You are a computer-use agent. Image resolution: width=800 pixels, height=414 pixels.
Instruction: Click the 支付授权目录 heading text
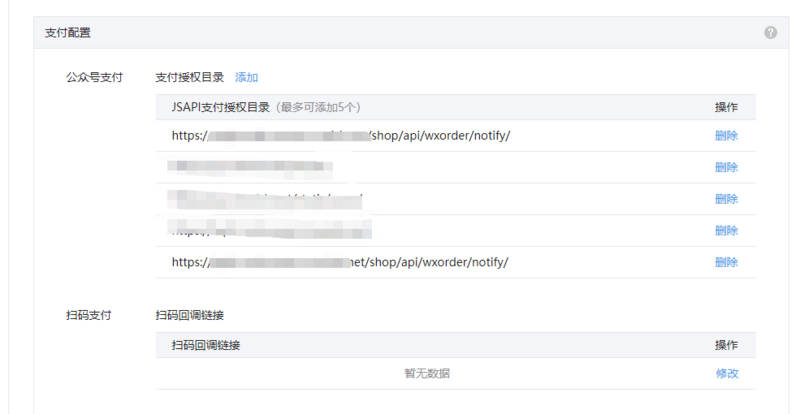click(x=190, y=78)
